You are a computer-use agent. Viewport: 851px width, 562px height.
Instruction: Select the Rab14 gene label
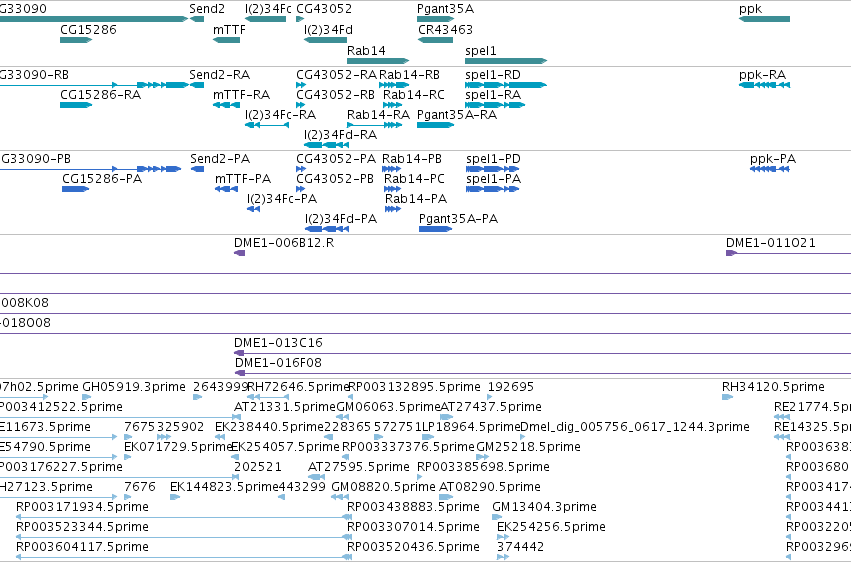coord(366,50)
